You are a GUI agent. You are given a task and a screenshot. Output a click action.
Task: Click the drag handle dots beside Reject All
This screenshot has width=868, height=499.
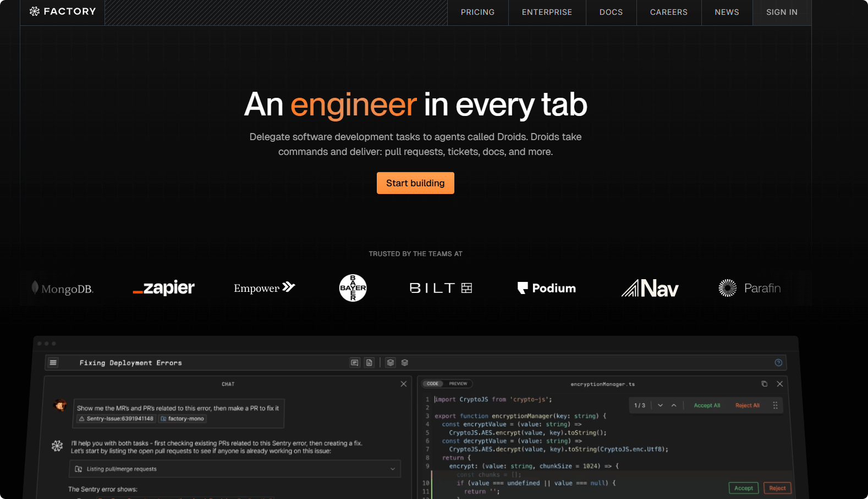[x=775, y=406]
